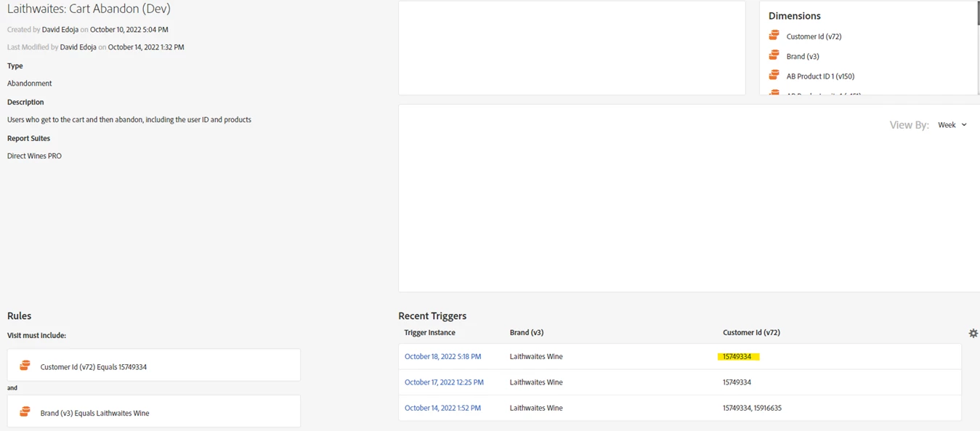Open the View By Week dropdown
The image size is (980, 431).
pyautogui.click(x=952, y=125)
